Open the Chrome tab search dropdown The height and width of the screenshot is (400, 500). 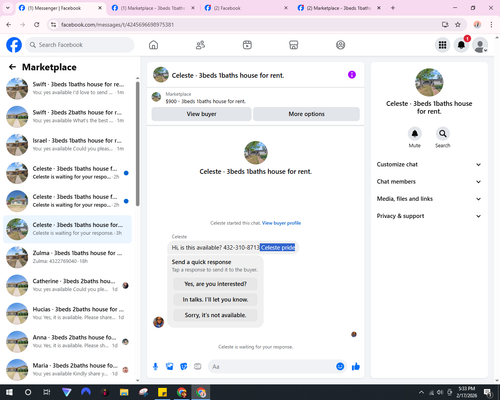8,8
